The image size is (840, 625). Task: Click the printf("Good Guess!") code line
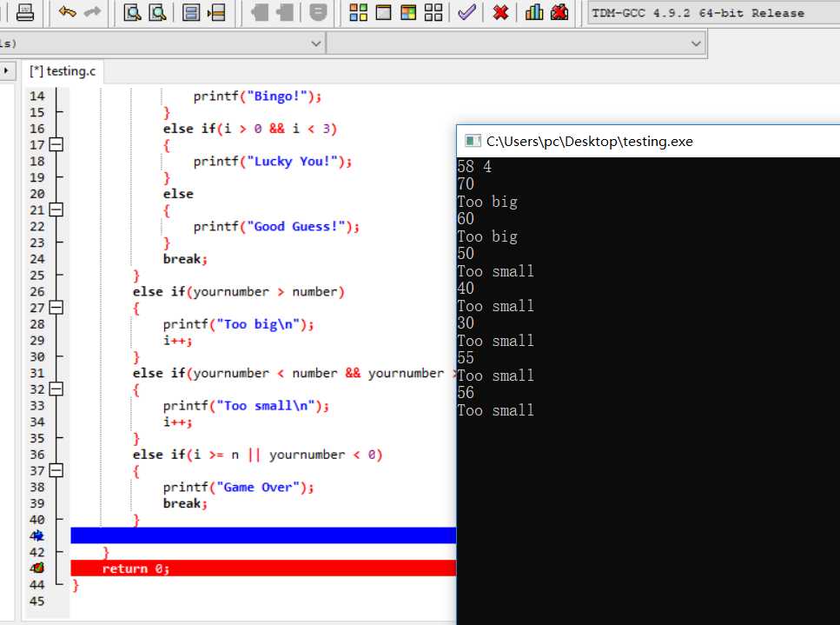(276, 227)
